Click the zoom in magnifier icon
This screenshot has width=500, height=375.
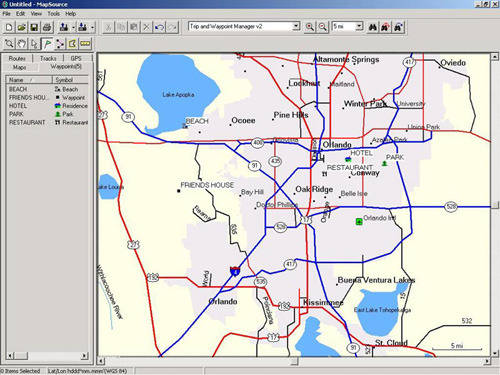pos(310,27)
